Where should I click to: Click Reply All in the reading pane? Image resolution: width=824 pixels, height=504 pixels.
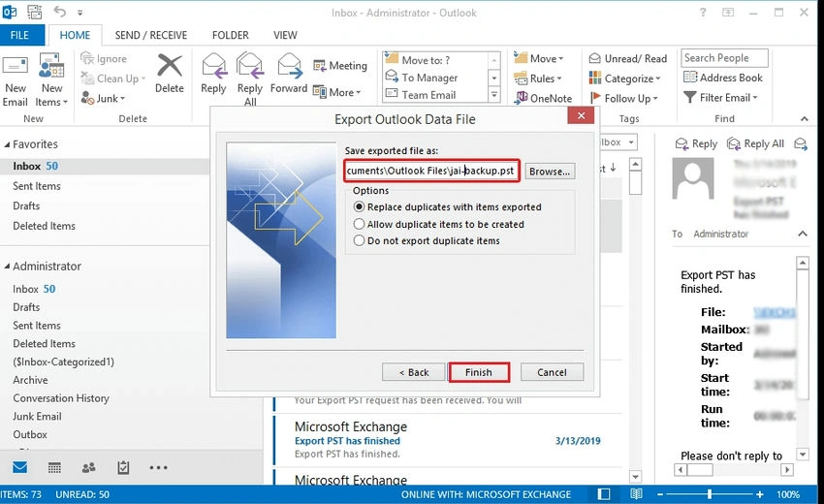(755, 143)
